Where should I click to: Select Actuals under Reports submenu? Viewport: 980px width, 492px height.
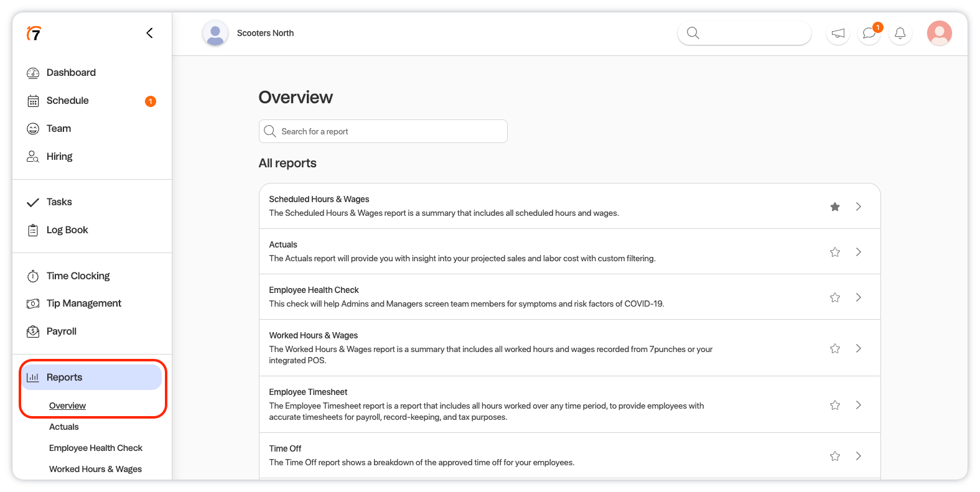(x=64, y=427)
